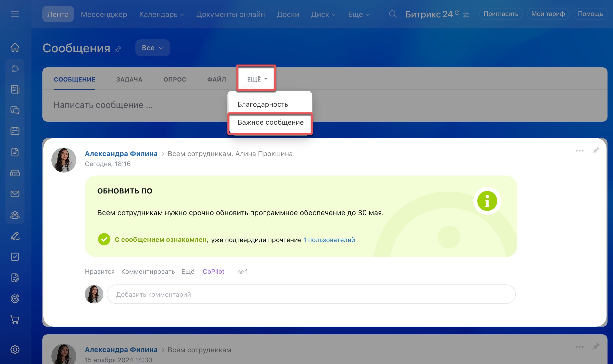613x364 pixels.
Task: Open the mail envelope icon in sidebar
Action: 15,194
